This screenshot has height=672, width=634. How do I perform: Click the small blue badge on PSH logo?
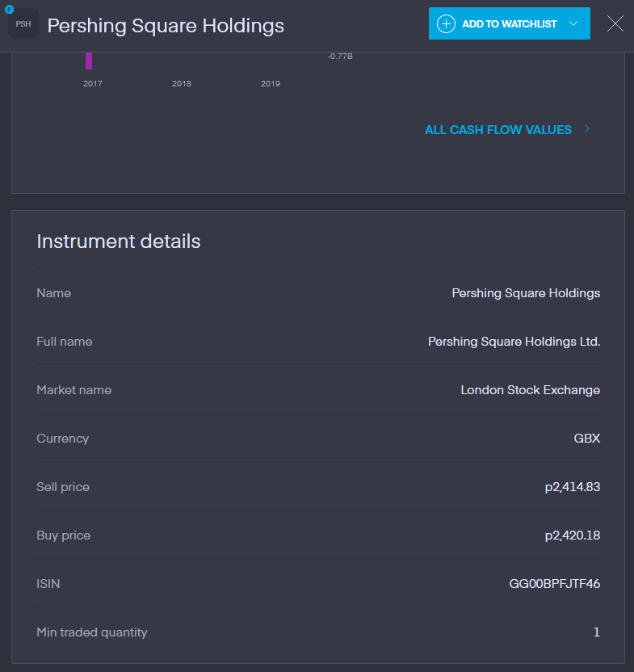tap(10, 10)
